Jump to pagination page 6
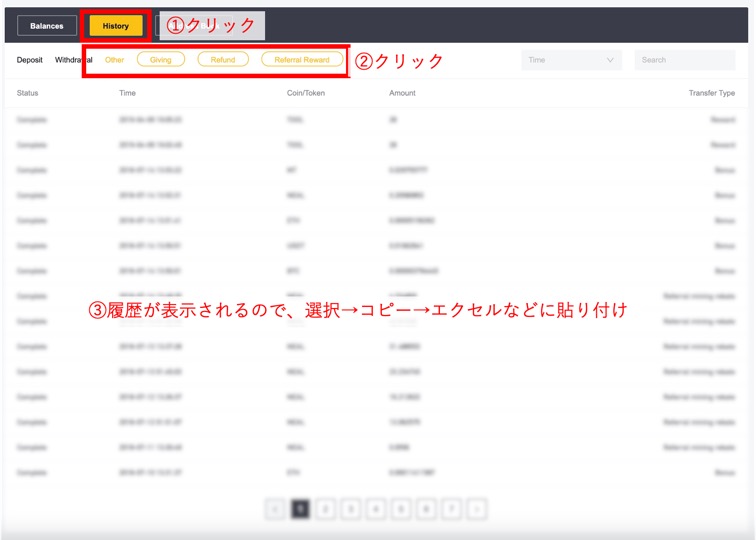The height and width of the screenshot is (540, 756). coord(426,509)
